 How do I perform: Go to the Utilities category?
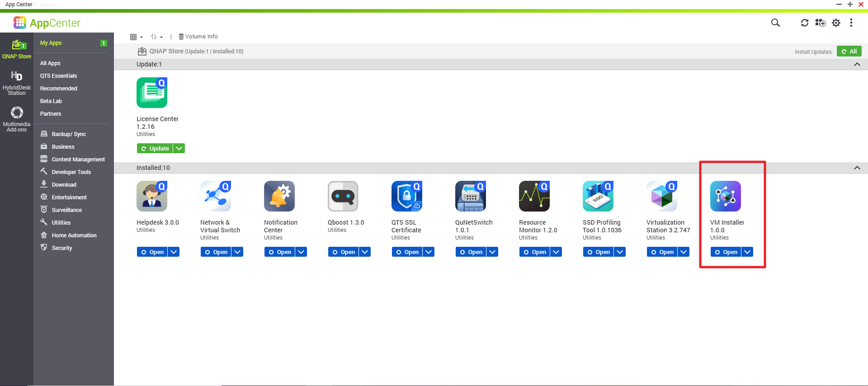61,223
